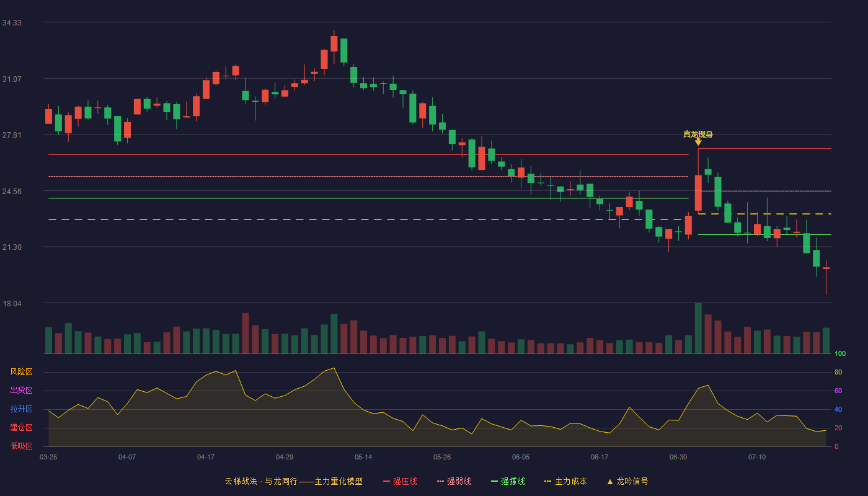Screen dimensions: 868x496
Task: Toggle the 龙吟信号 legend entry
Action: (x=627, y=481)
